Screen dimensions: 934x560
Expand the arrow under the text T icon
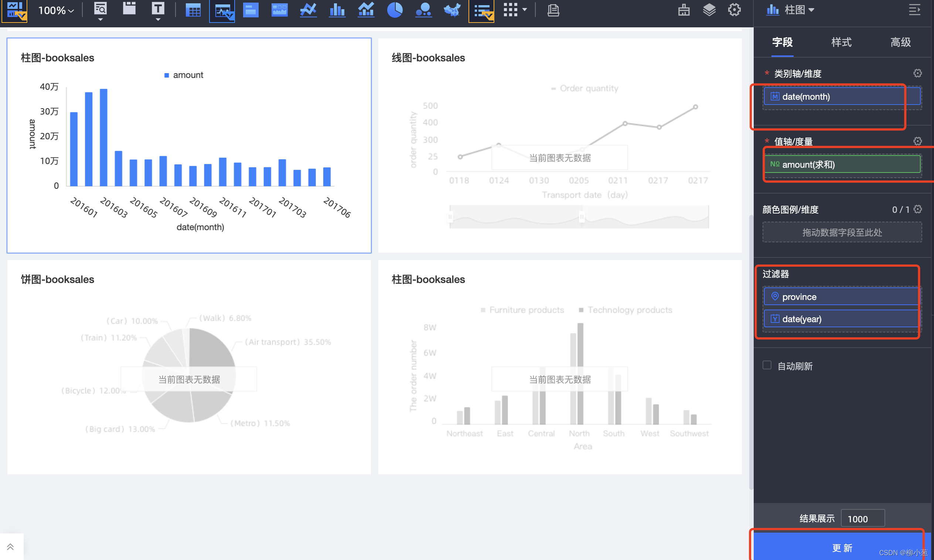click(x=158, y=20)
